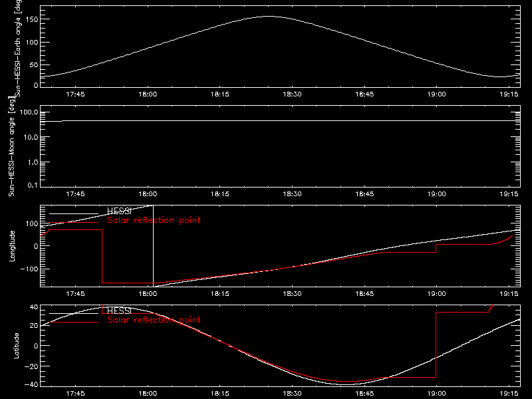The width and height of the screenshot is (532, 399).
Task: Click the Sun-HESSI-Earth angle axis title
Action: [x=18, y=48]
